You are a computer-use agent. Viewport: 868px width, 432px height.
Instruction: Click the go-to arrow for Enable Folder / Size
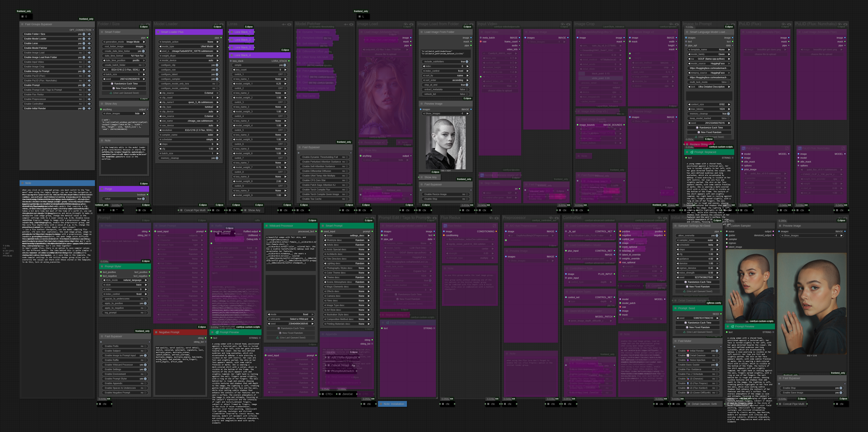89,34
